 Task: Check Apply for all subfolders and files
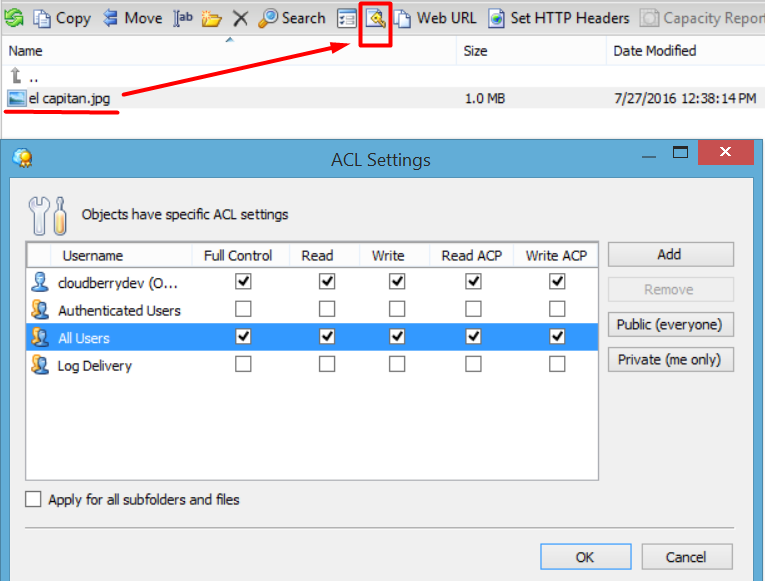34,499
